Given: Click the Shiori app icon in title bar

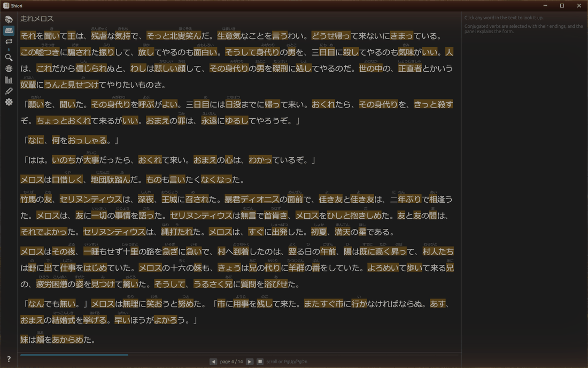Looking at the screenshot, I should [6, 6].
